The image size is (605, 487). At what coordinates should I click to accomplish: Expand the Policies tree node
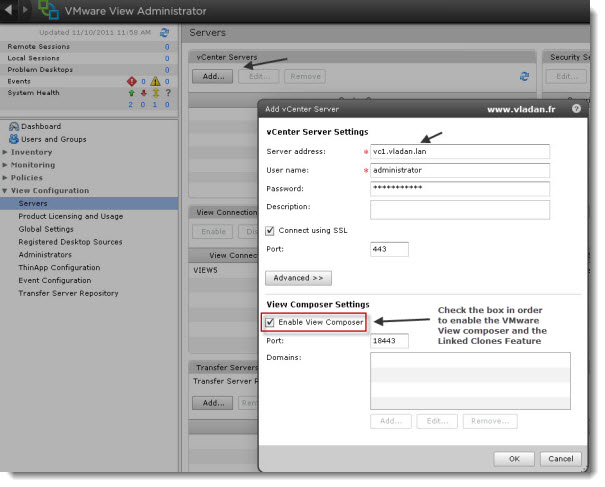point(5,178)
